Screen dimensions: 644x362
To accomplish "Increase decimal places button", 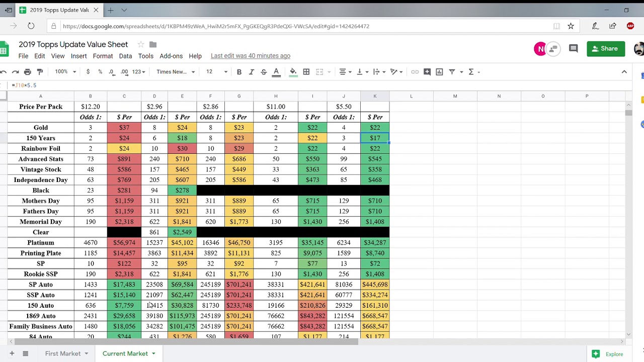I will [x=124, y=72].
